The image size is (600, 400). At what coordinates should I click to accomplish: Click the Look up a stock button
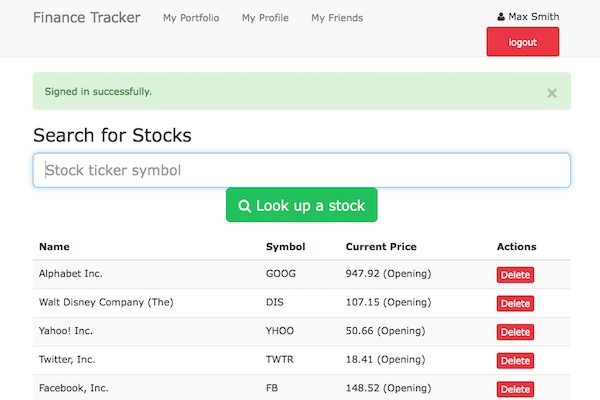[301, 205]
